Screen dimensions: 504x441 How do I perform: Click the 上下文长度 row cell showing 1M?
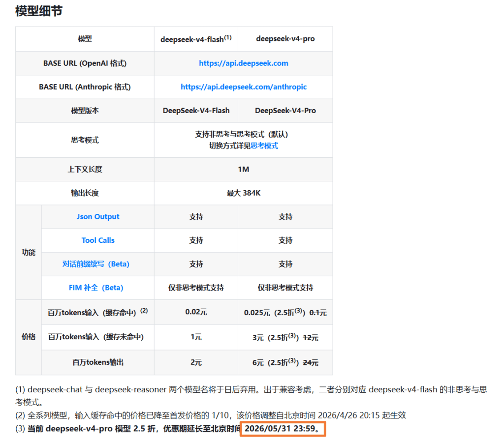(x=243, y=169)
